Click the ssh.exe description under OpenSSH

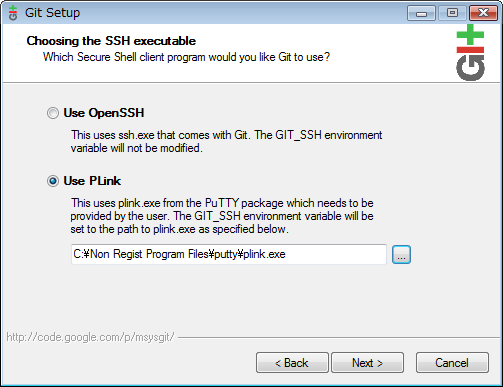coord(226,141)
